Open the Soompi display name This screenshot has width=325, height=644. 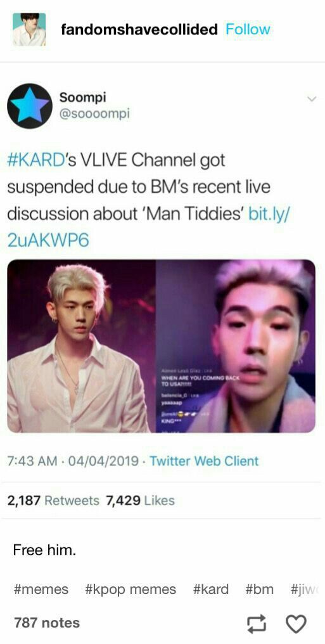(83, 98)
